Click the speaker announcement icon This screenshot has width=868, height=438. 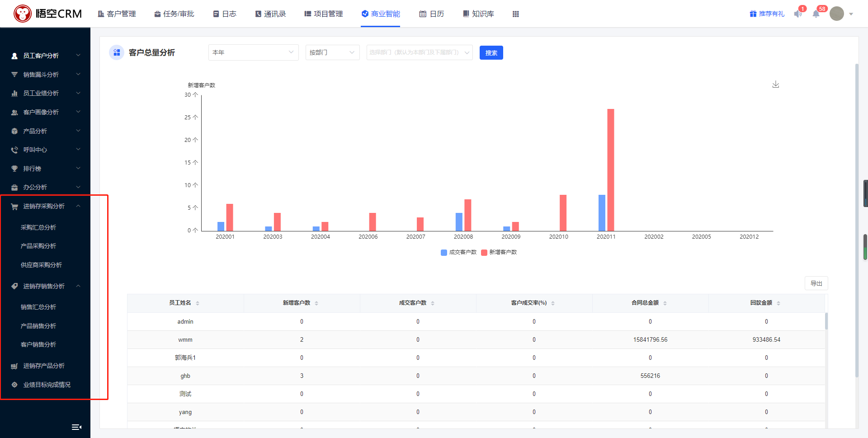click(798, 14)
